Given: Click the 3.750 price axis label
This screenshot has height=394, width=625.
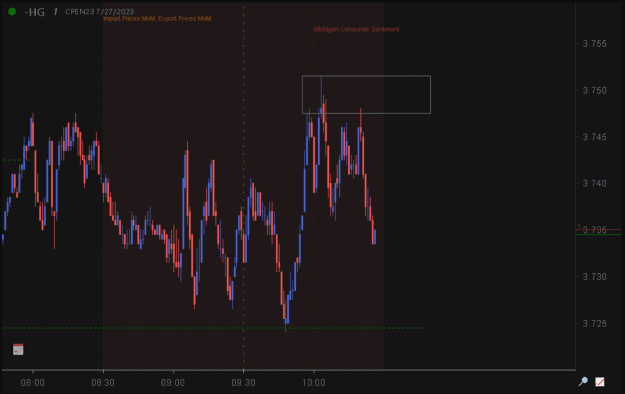Looking at the screenshot, I should click(x=594, y=91).
